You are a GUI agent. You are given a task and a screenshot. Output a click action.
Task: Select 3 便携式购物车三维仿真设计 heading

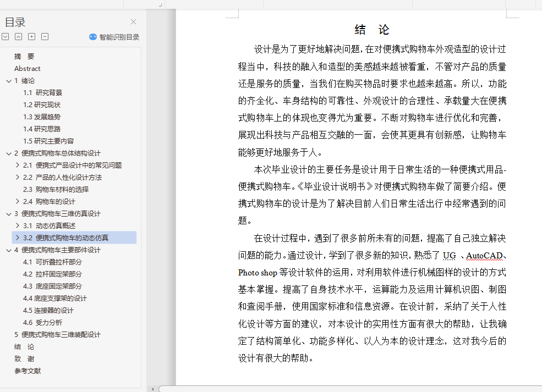57,213
